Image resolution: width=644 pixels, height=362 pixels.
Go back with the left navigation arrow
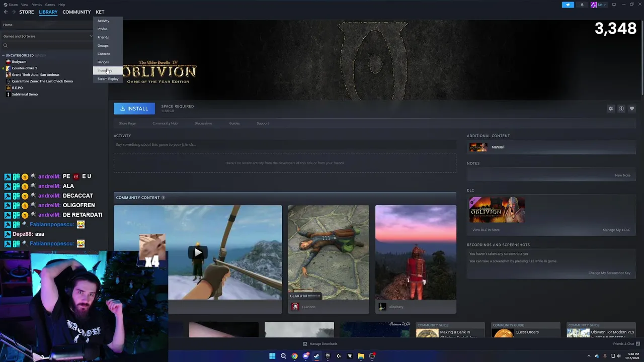coord(6,12)
